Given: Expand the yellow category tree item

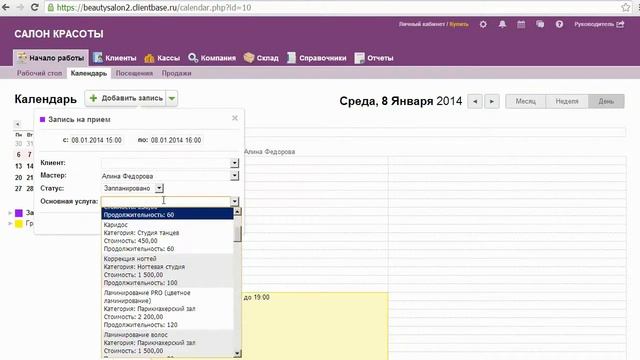Looking at the screenshot, I should [x=10, y=224].
